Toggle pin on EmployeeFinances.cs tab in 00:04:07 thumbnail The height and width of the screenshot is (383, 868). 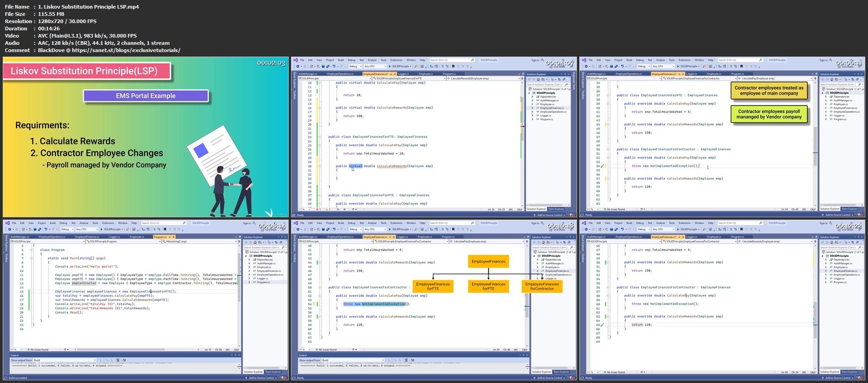(x=391, y=74)
